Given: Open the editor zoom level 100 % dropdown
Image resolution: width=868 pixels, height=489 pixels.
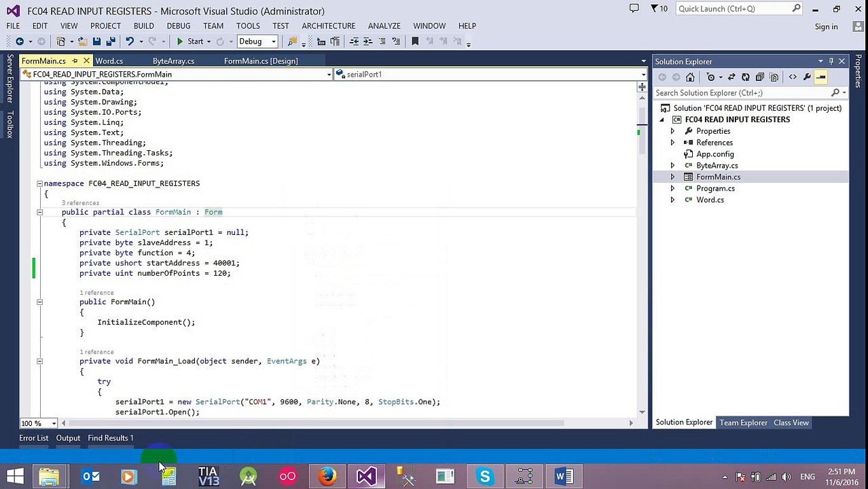Looking at the screenshot, I should [54, 423].
